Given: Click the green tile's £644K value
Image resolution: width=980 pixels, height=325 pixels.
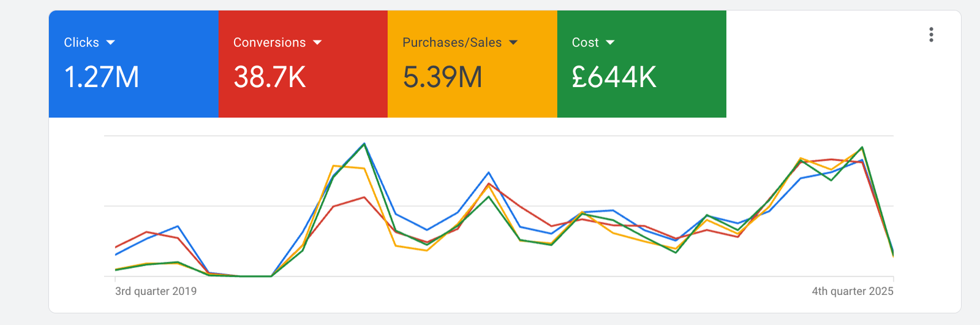Looking at the screenshot, I should pos(614,77).
